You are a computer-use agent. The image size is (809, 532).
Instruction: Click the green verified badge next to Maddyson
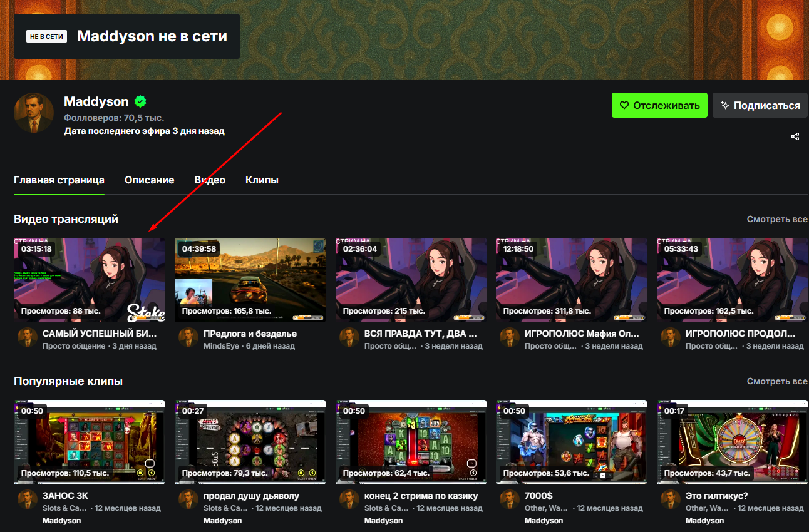pos(140,101)
